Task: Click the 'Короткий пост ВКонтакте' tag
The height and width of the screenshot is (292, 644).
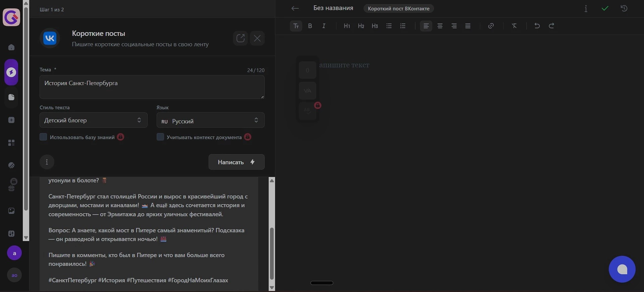Action: tap(398, 8)
